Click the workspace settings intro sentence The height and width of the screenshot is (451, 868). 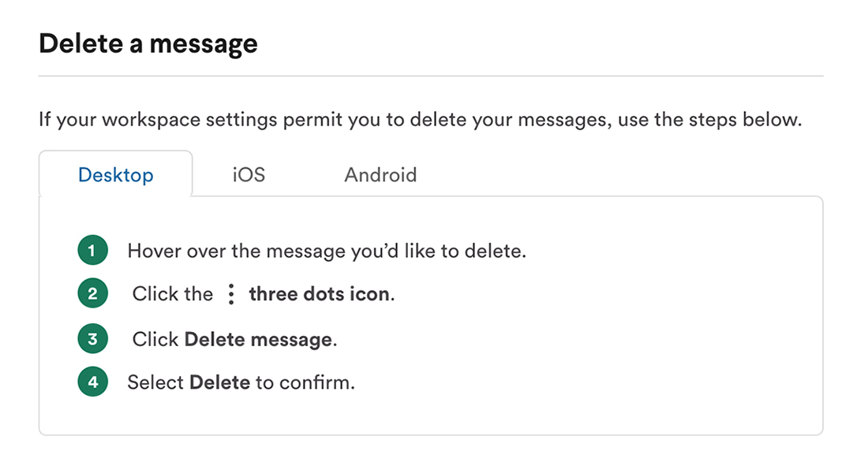pyautogui.click(x=420, y=119)
